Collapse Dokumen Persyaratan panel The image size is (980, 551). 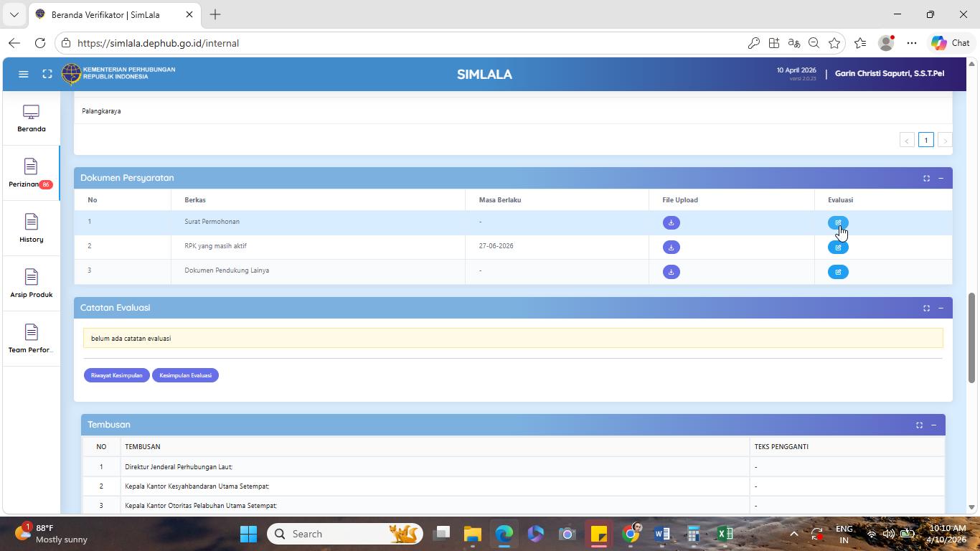(x=941, y=178)
